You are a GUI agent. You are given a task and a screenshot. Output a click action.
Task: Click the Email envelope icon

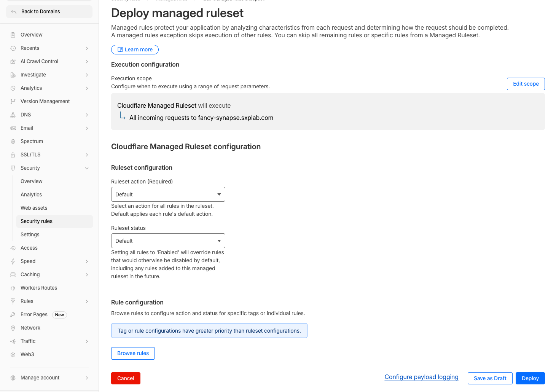pyautogui.click(x=13, y=128)
